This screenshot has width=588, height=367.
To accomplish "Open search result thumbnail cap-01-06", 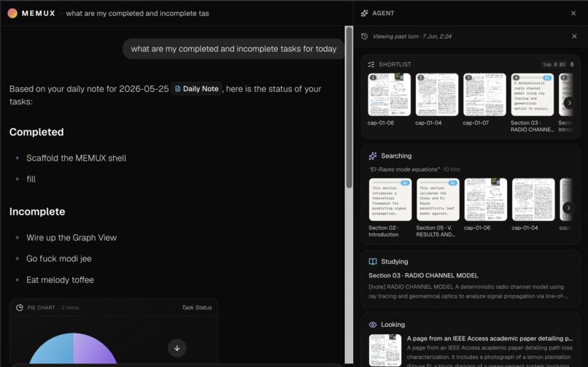I will pos(486,199).
